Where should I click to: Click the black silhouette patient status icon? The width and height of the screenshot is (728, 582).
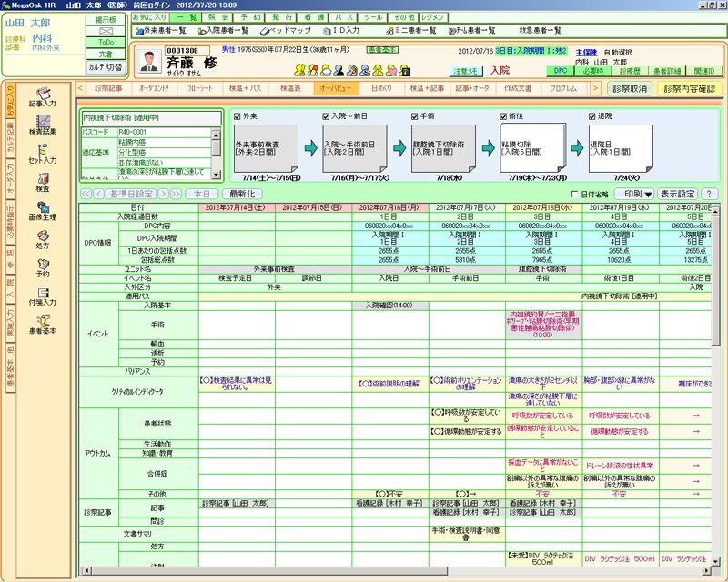339,70
